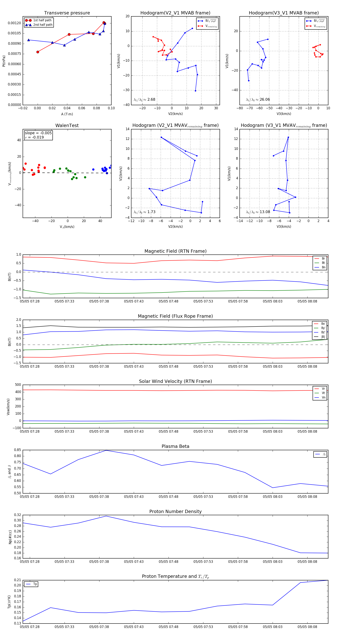Click the 'A (T·m)' x-axis label
This screenshot has width=351, height=644.
pyautogui.click(x=67, y=114)
